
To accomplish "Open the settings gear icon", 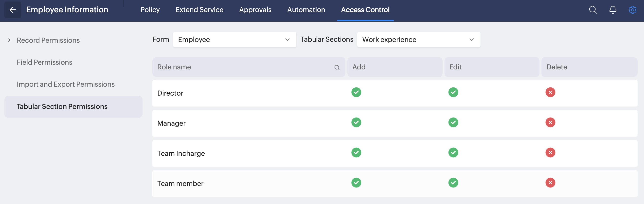I will [632, 10].
